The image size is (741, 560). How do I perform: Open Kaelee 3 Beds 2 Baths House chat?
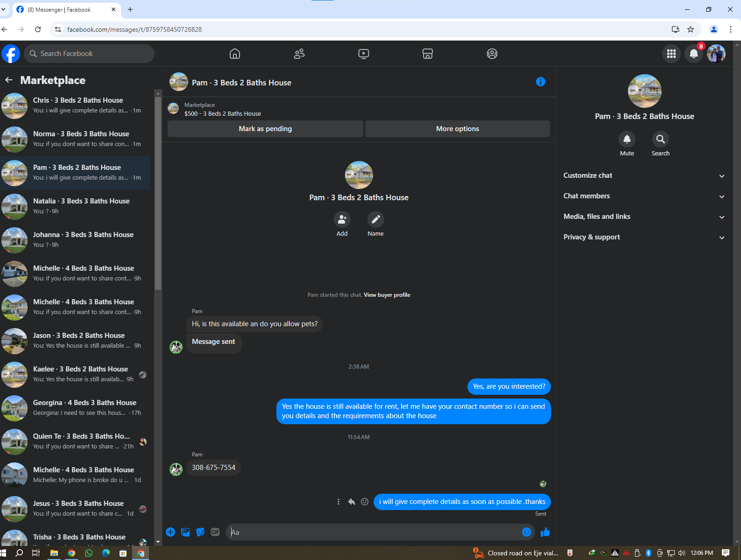(x=76, y=375)
